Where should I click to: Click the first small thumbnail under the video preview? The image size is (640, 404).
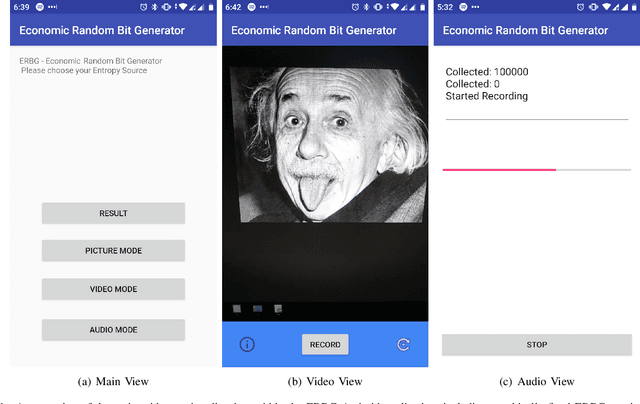tap(237, 309)
